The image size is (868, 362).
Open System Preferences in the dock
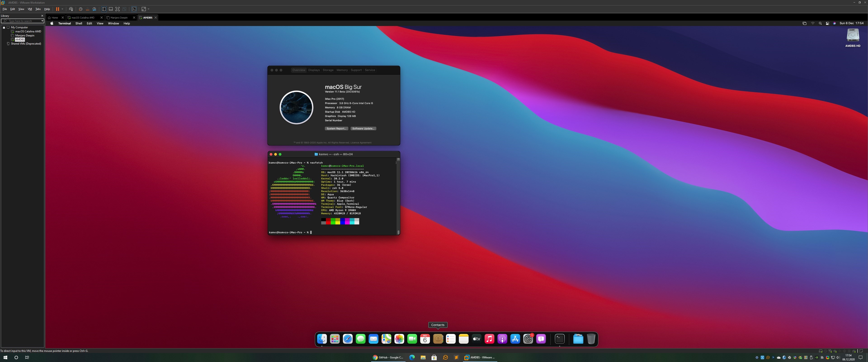pos(528,339)
